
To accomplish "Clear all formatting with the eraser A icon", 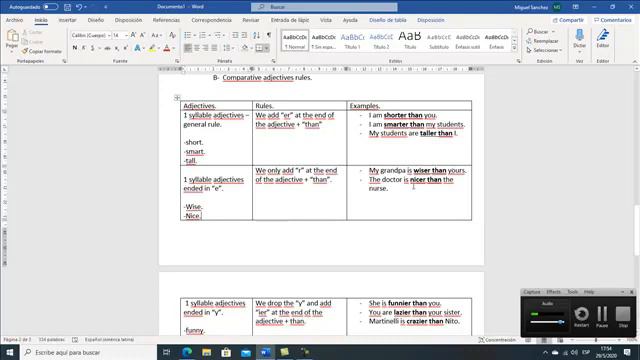I will pos(172,36).
